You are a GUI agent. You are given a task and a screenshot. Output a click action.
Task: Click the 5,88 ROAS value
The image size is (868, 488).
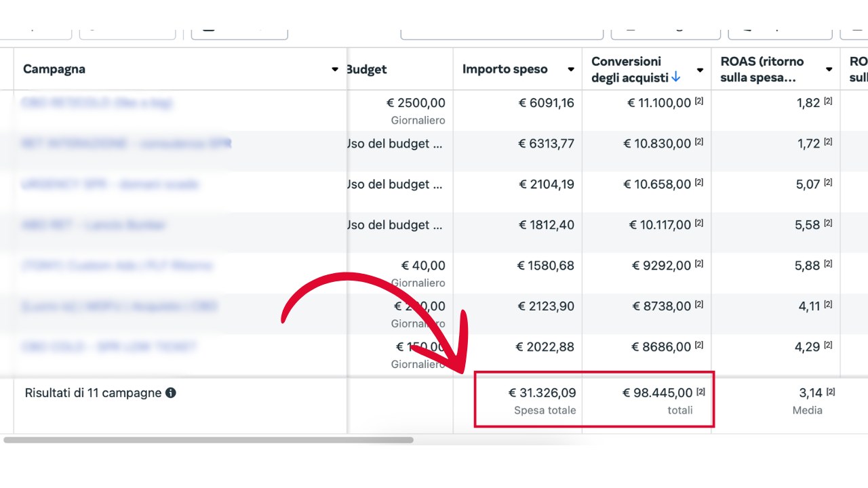coord(808,266)
